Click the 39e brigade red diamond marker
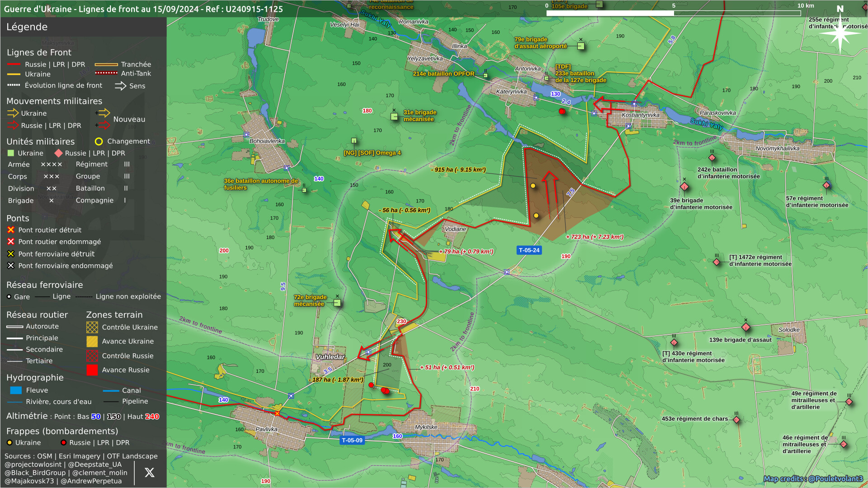Image resolution: width=868 pixels, height=488 pixels. click(x=684, y=187)
